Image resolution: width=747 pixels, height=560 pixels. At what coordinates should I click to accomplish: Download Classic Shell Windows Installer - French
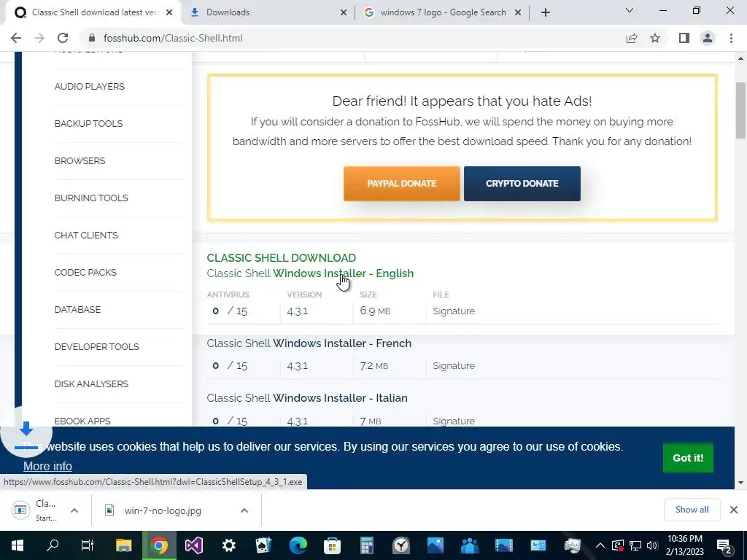point(309,343)
